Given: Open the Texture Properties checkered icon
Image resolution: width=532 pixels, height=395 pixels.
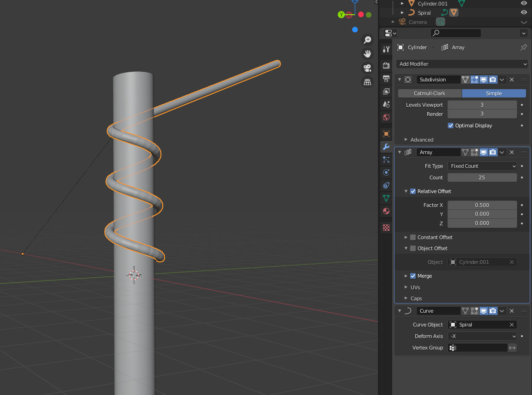Looking at the screenshot, I should coord(386,227).
